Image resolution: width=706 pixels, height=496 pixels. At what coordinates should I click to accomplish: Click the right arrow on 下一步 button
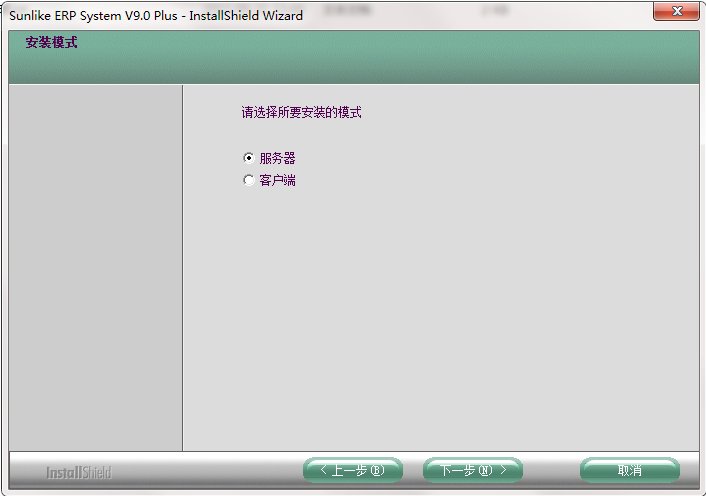(x=504, y=470)
